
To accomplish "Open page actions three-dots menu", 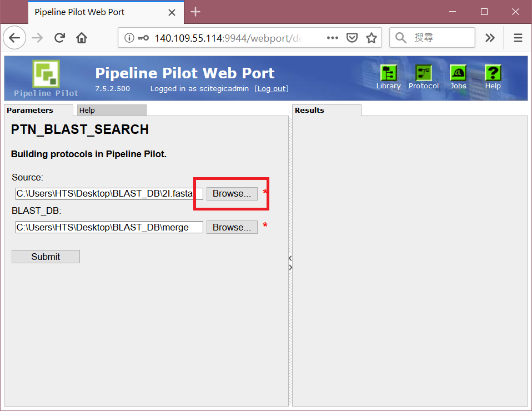I will [x=333, y=38].
